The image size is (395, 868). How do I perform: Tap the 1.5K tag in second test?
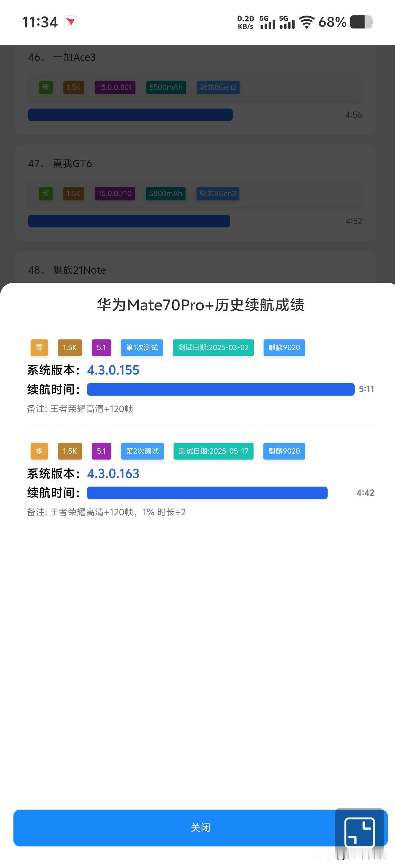[70, 451]
